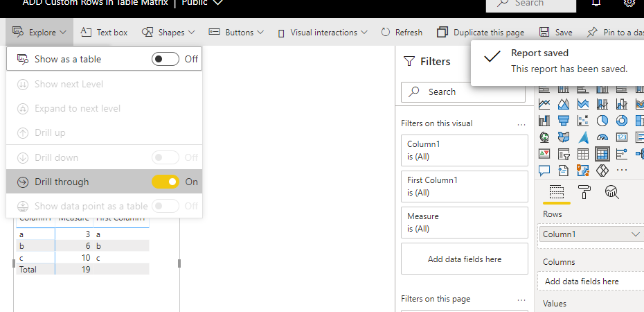The image size is (644, 312).
Task: Open settings gear in top header
Action: tap(629, 3)
